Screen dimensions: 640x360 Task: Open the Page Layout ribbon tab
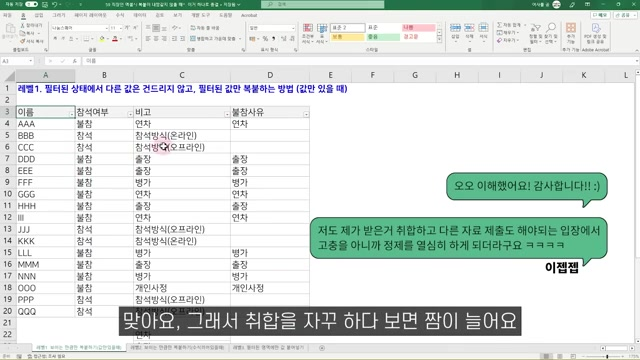point(90,15)
